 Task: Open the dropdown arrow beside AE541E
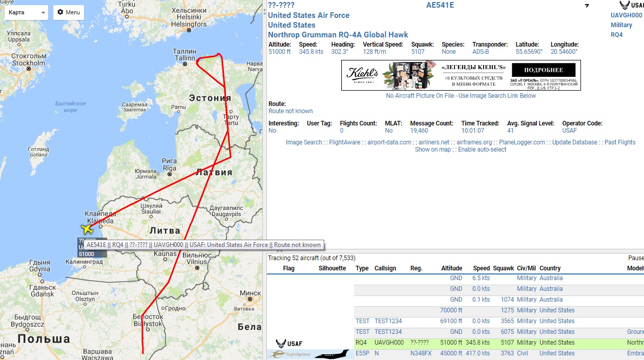click(x=587, y=6)
